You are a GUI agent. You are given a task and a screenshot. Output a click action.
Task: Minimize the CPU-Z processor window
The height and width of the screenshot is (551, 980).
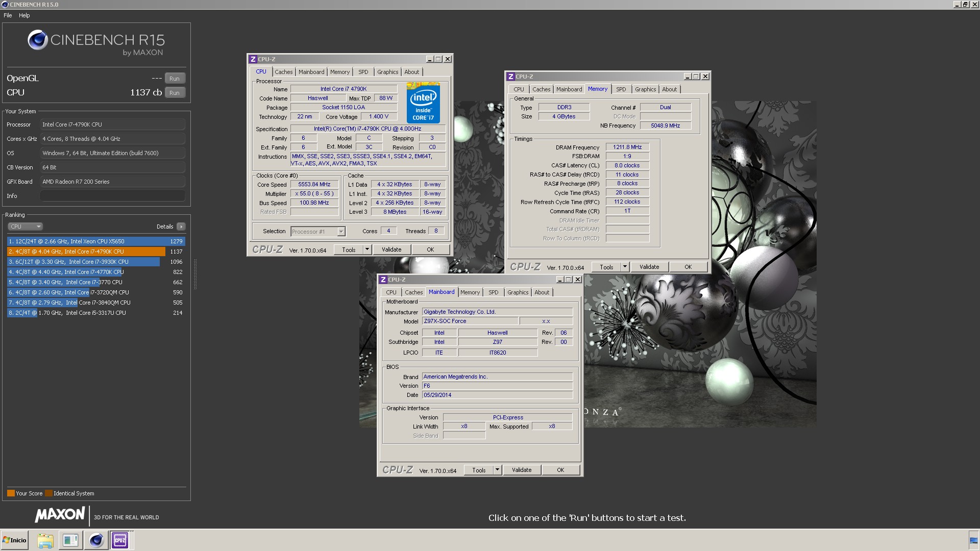click(x=429, y=59)
